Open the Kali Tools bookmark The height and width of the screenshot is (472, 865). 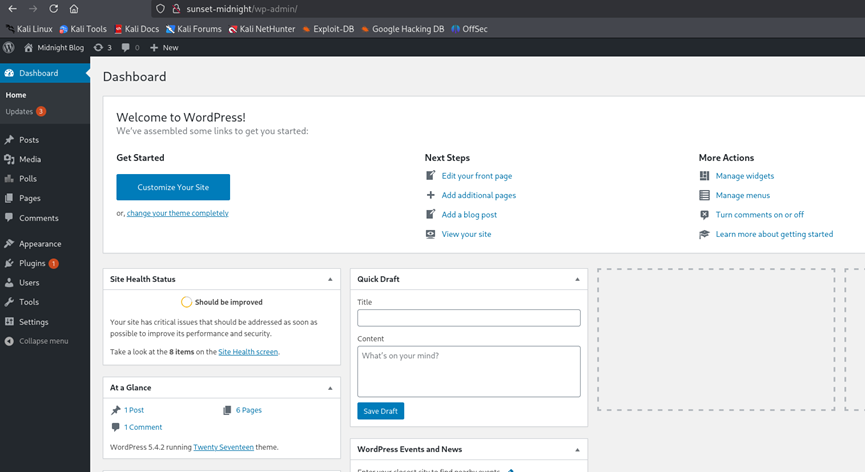click(83, 29)
